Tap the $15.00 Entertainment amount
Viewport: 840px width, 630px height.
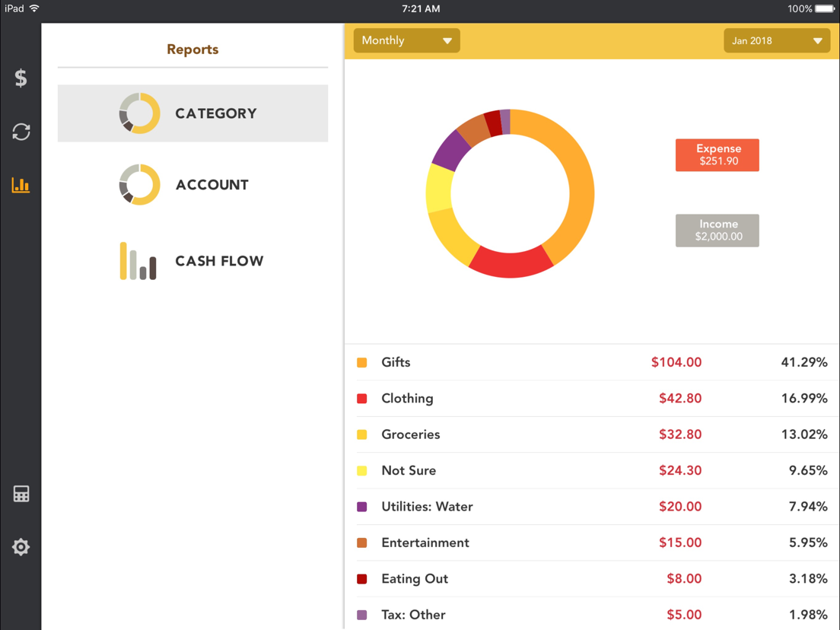point(680,542)
